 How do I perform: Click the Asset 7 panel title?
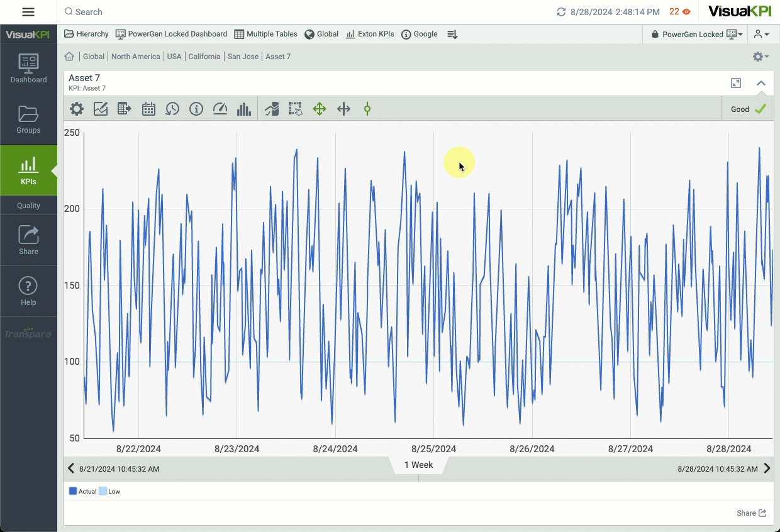(x=84, y=78)
